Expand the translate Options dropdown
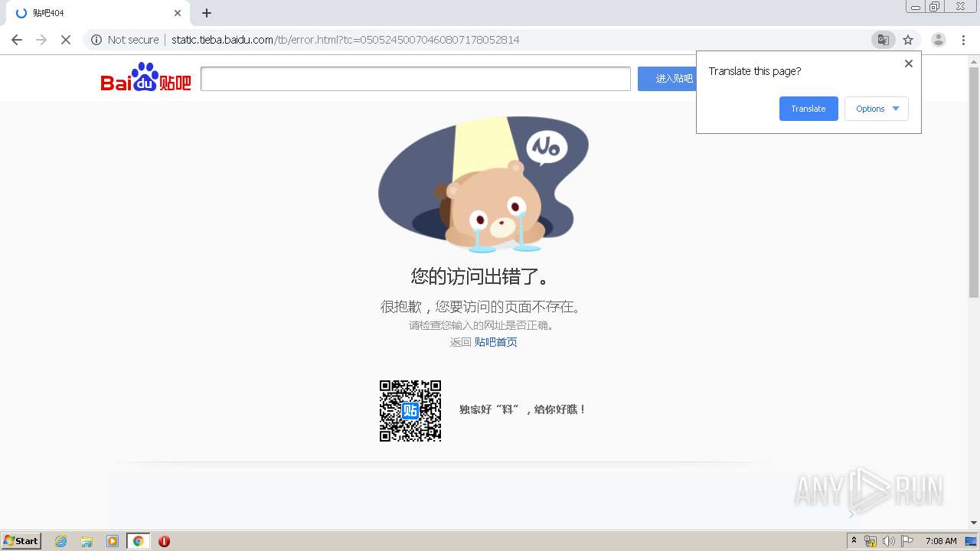The height and width of the screenshot is (551, 980). [x=877, y=109]
